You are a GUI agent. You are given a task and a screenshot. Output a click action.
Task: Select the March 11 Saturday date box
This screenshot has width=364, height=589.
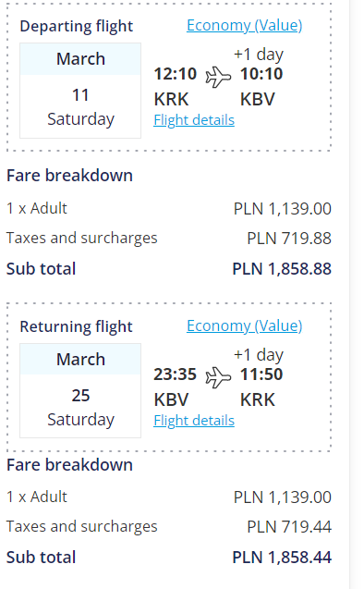coord(80,91)
